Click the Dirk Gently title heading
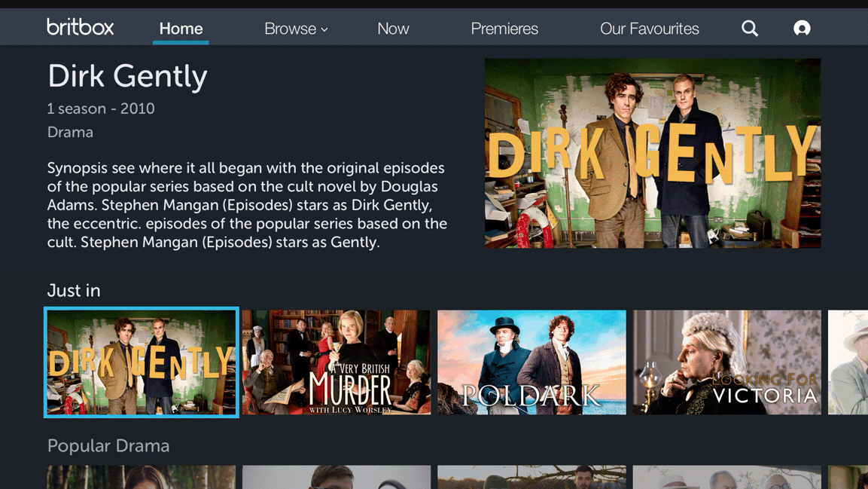 pos(127,77)
